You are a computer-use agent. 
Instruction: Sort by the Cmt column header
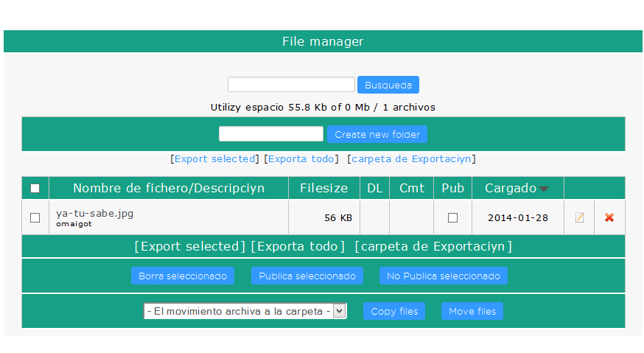[x=411, y=188]
